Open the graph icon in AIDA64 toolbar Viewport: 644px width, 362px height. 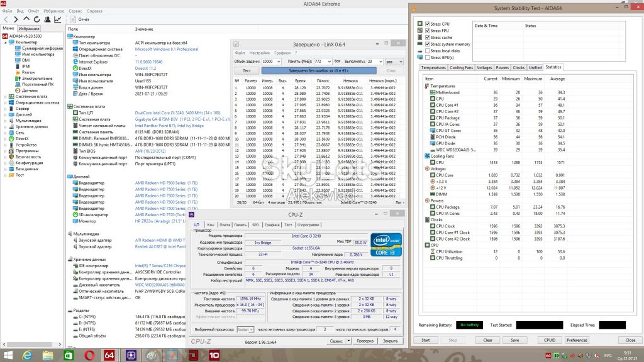point(57,19)
